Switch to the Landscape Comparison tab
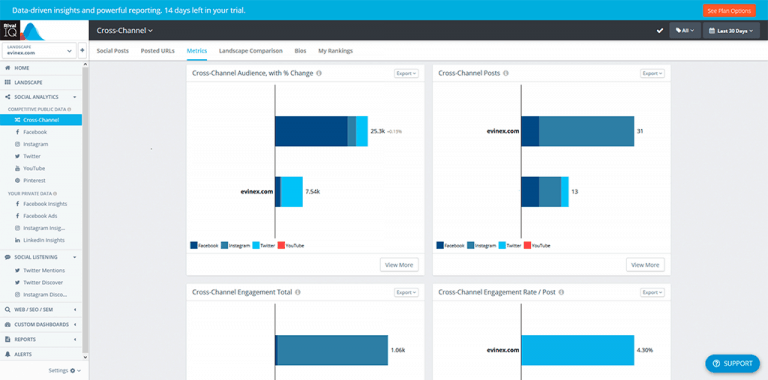Image resolution: width=768 pixels, height=380 pixels. click(251, 51)
